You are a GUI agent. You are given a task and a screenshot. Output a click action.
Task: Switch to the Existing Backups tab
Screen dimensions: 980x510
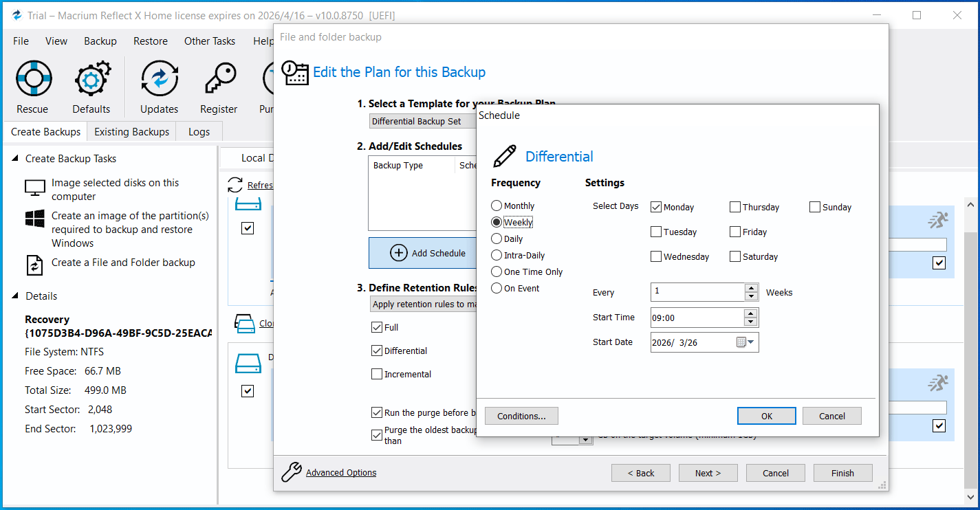pos(131,131)
